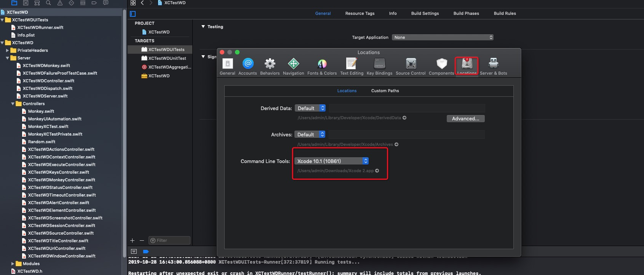Switch to the Resource Tags tab
Viewport: 644px width, 275px height.
pos(360,13)
